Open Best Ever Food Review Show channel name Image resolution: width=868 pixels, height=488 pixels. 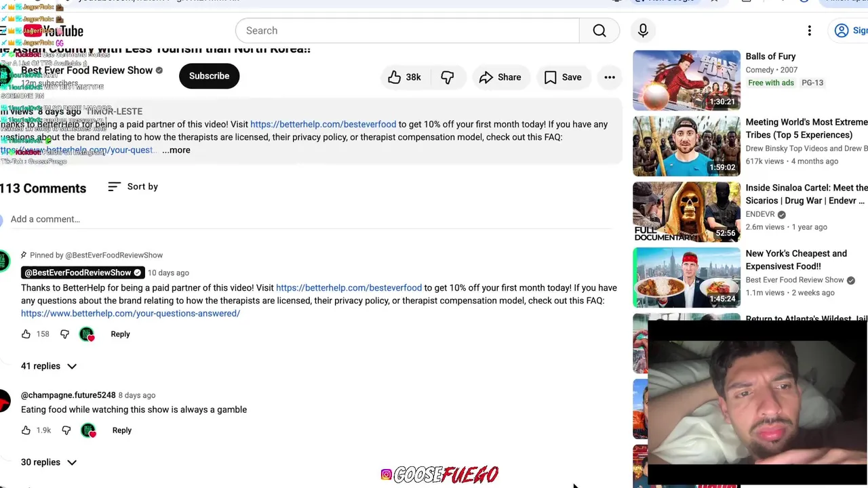tap(87, 70)
